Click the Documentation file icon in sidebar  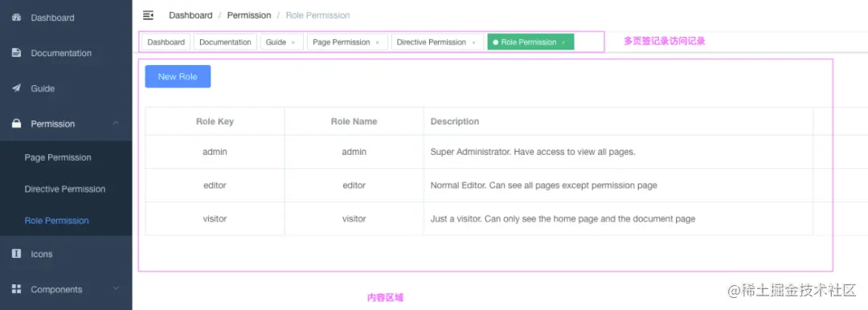17,52
